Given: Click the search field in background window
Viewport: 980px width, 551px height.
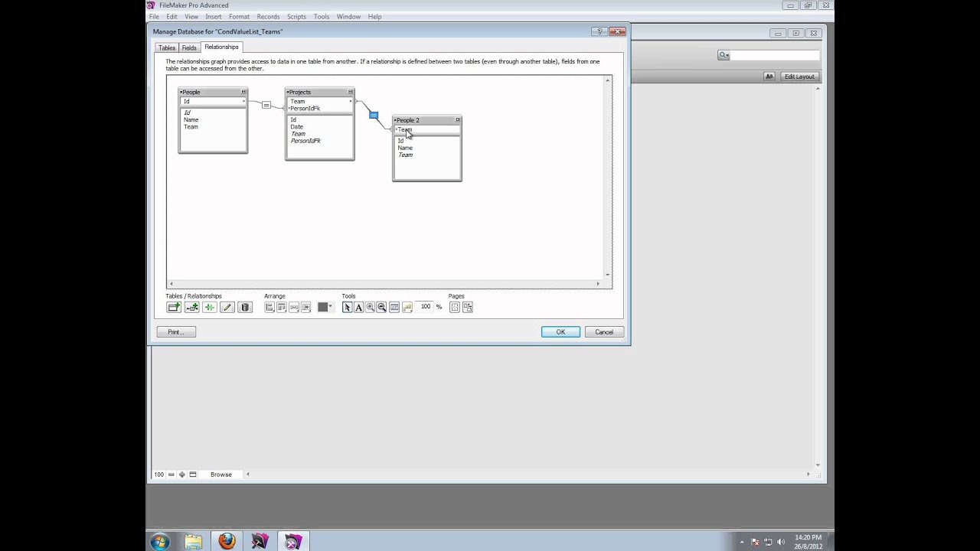Looking at the screenshot, I should pyautogui.click(x=773, y=55).
